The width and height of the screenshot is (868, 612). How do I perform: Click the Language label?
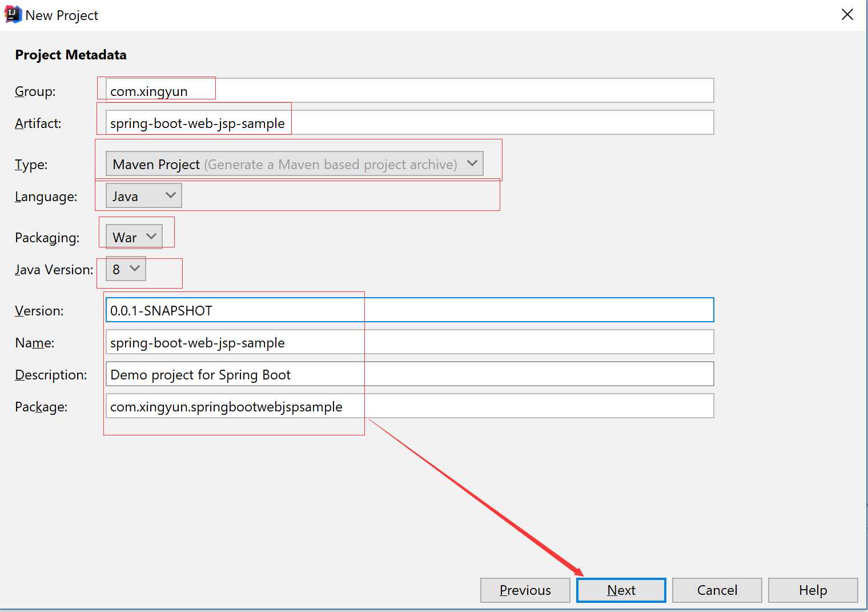[x=46, y=197]
